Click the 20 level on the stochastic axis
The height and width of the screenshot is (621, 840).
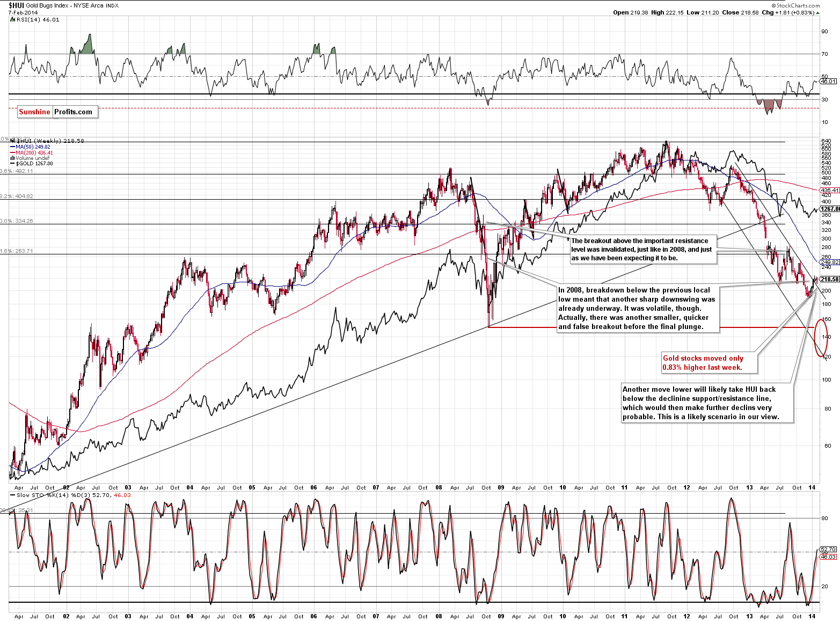[824, 587]
